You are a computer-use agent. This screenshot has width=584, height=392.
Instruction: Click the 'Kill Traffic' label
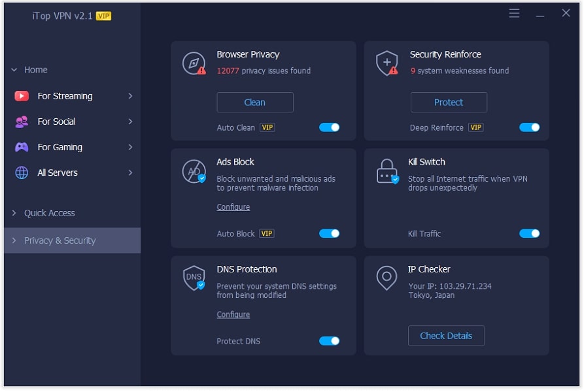click(424, 233)
